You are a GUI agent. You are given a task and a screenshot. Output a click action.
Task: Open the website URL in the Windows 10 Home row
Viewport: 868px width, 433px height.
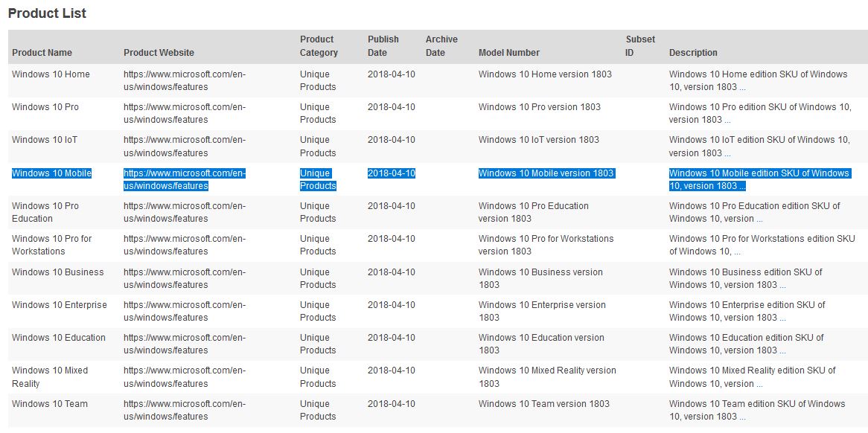tap(185, 81)
